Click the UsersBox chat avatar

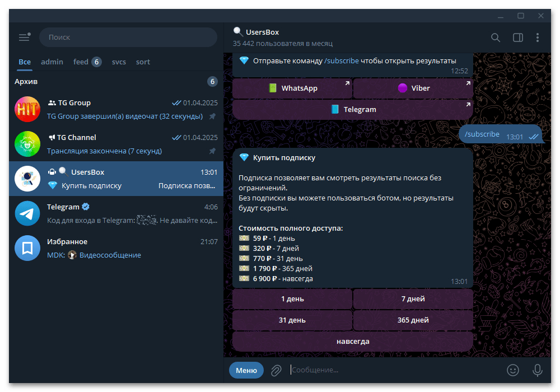[27, 179]
